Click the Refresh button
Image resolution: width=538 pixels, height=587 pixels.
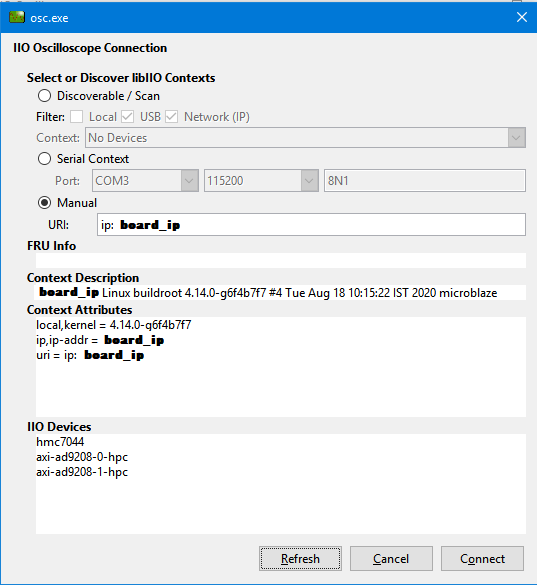coord(300,559)
